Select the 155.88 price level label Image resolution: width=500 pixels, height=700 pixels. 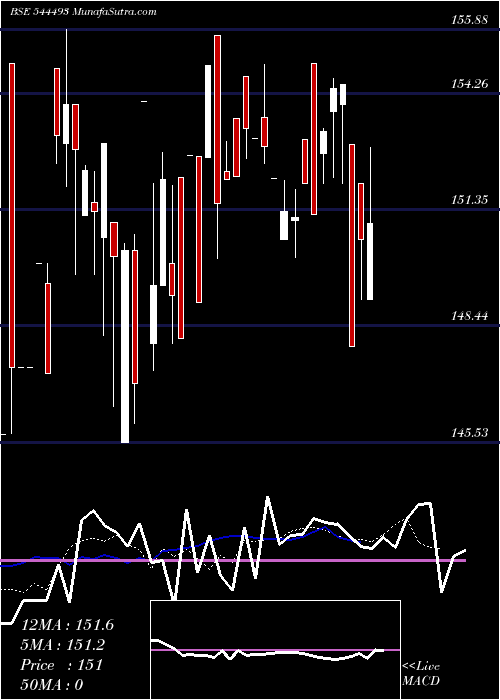point(470,20)
